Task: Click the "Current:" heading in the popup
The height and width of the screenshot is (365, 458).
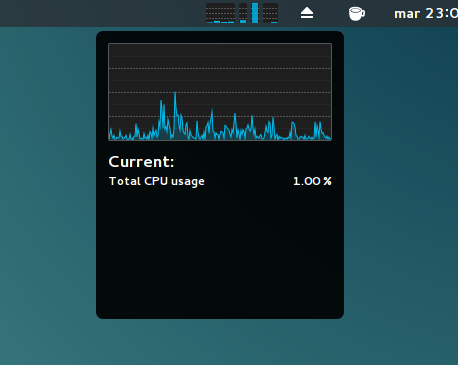Action: [x=141, y=162]
